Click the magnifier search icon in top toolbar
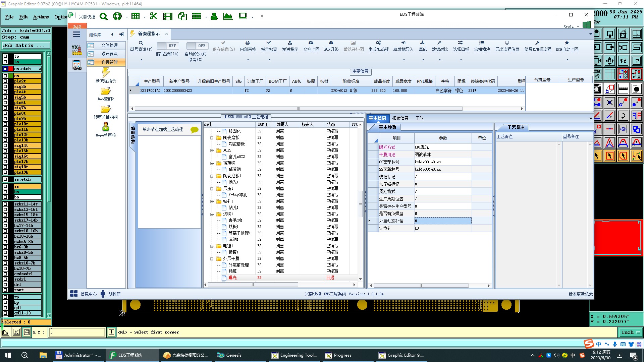This screenshot has height=362, width=644. pos(104,16)
